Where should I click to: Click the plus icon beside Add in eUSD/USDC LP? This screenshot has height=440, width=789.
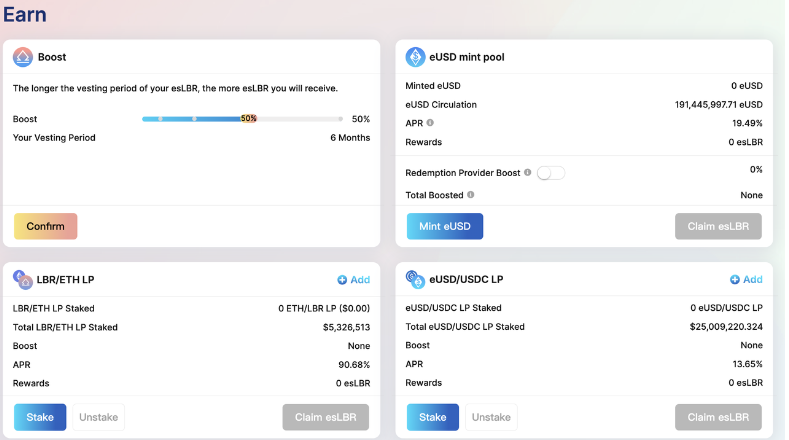(735, 279)
